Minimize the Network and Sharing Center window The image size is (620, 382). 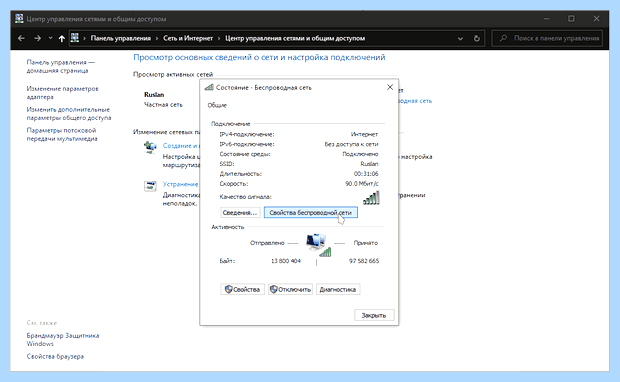tap(547, 19)
